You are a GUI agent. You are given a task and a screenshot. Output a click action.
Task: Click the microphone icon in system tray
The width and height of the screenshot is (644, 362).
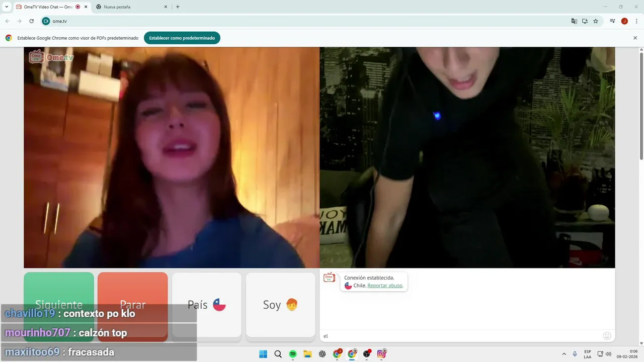pyautogui.click(x=575, y=354)
